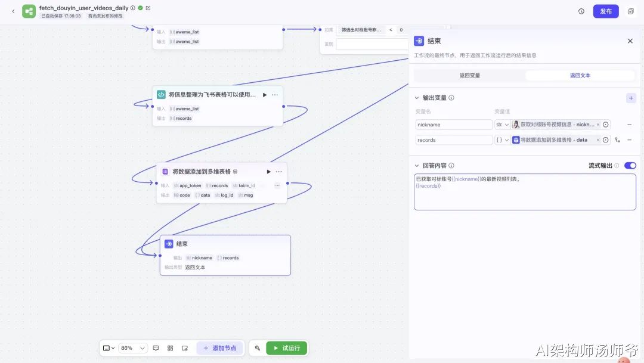Add a child field to records variable

[618, 140]
